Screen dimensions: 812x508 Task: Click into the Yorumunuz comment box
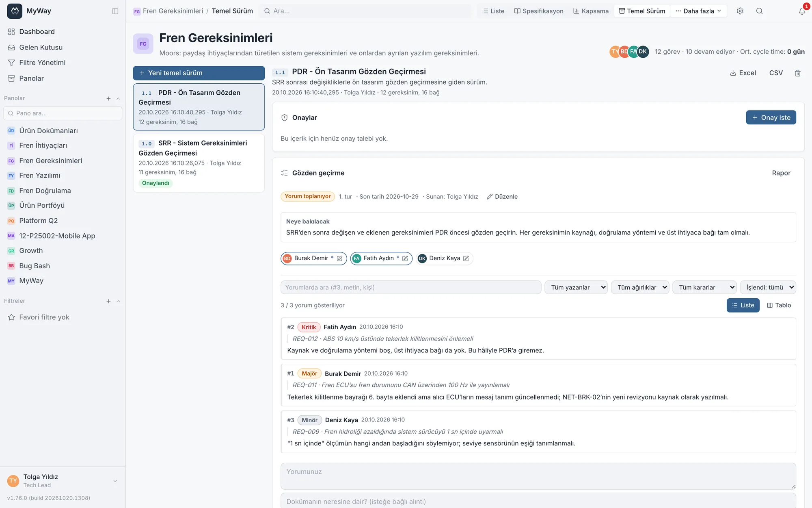click(x=538, y=476)
